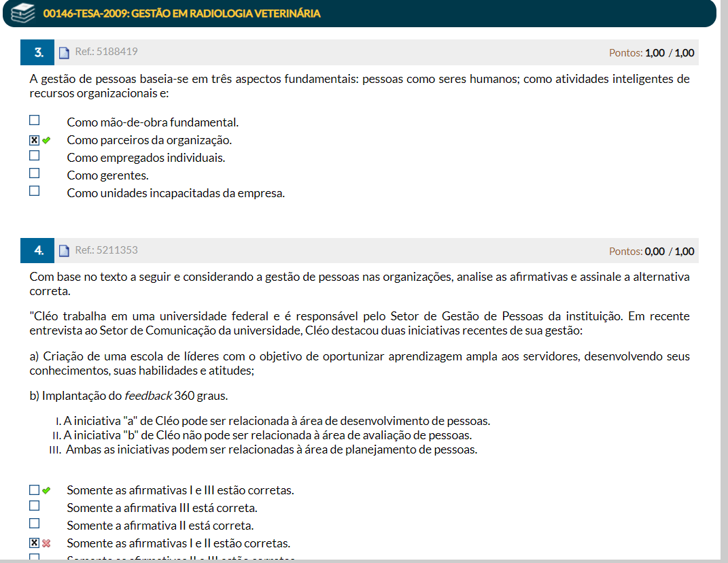Uncheck 'Somente as afirmativas I e II' box
The height and width of the screenshot is (563, 728).
[x=35, y=543]
